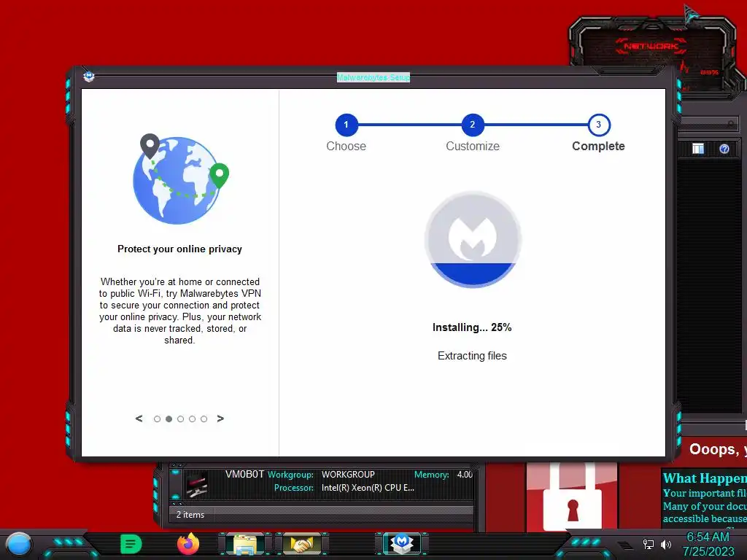Click Protect your online privacy heading
747x560 pixels.
(179, 249)
